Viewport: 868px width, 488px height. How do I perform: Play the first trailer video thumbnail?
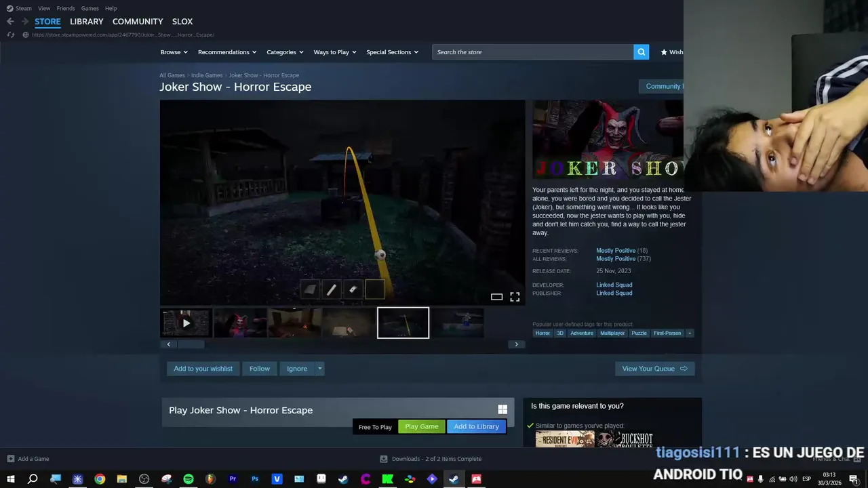click(x=186, y=323)
